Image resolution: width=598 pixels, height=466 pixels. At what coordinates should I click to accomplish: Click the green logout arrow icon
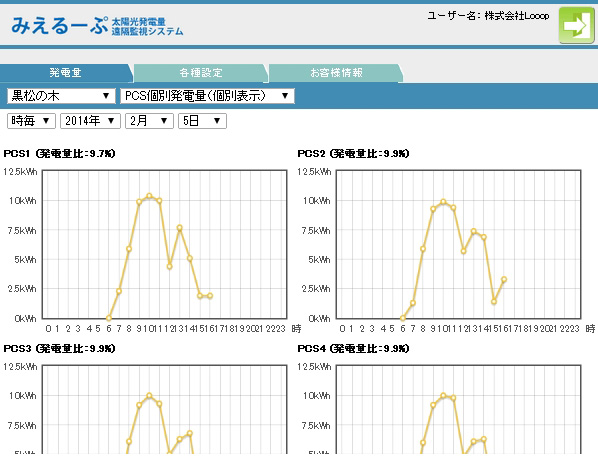[576, 25]
